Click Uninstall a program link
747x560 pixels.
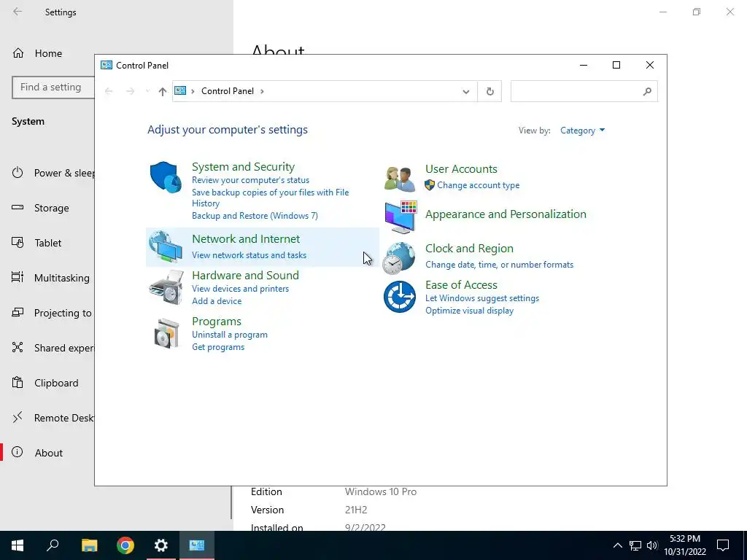tap(230, 335)
